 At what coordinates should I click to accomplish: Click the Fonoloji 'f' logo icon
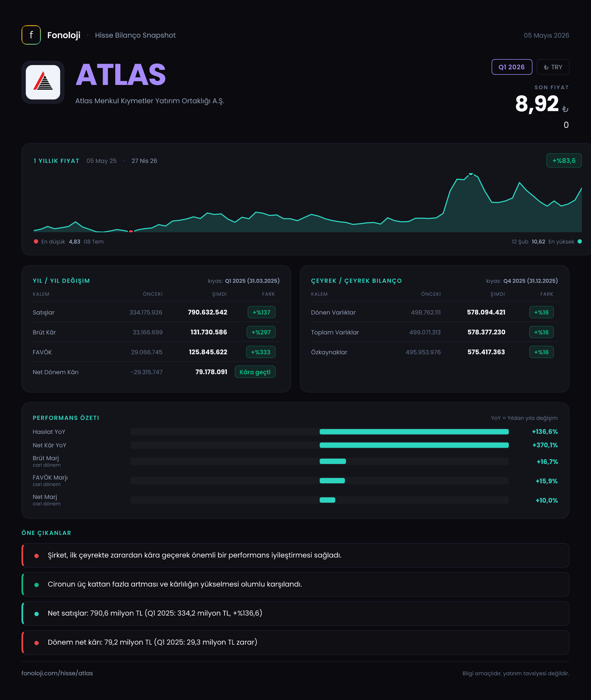pyautogui.click(x=31, y=35)
